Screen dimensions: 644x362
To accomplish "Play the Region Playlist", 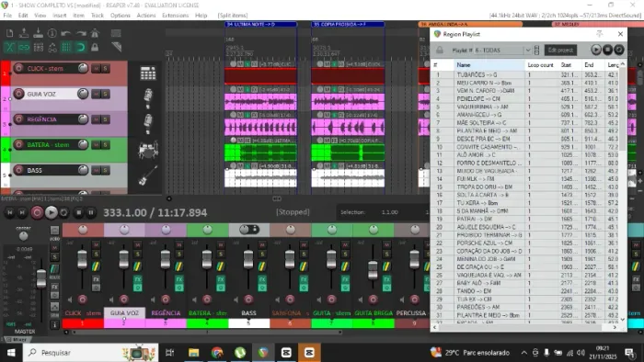I will 596,50.
